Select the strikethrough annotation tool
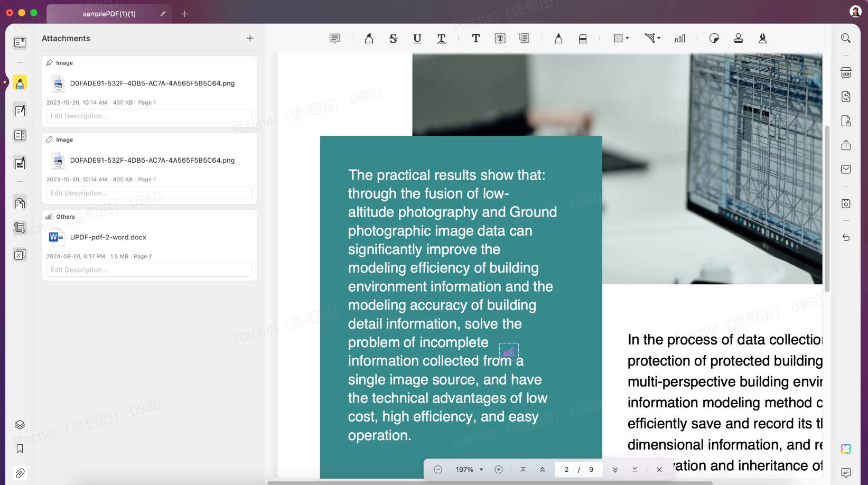Screen dimensions: 868x485 click(393, 39)
